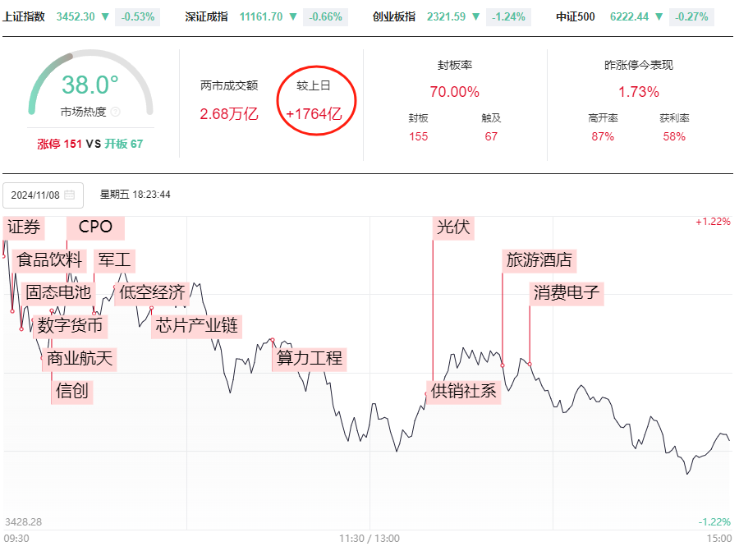The height and width of the screenshot is (560, 739).
Task: Open the 证券 sector label
Action: pyautogui.click(x=24, y=227)
